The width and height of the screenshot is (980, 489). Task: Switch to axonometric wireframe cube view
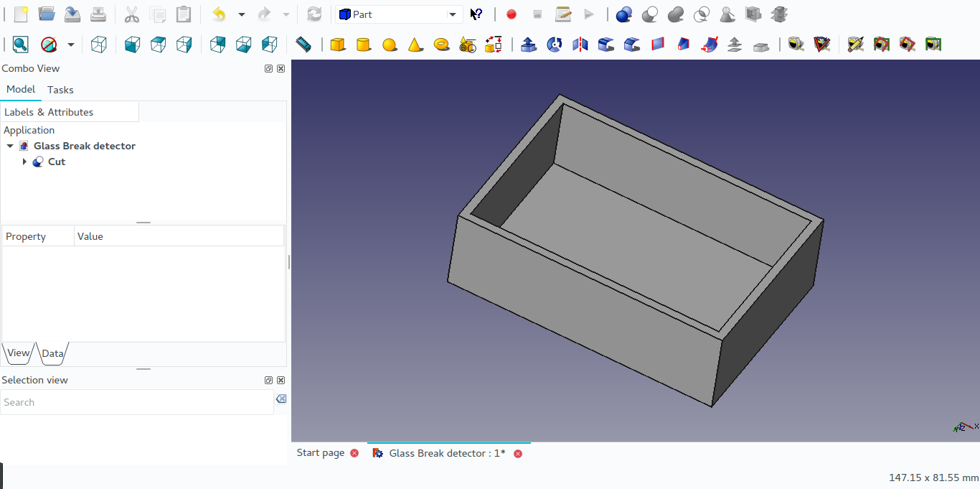pyautogui.click(x=99, y=45)
